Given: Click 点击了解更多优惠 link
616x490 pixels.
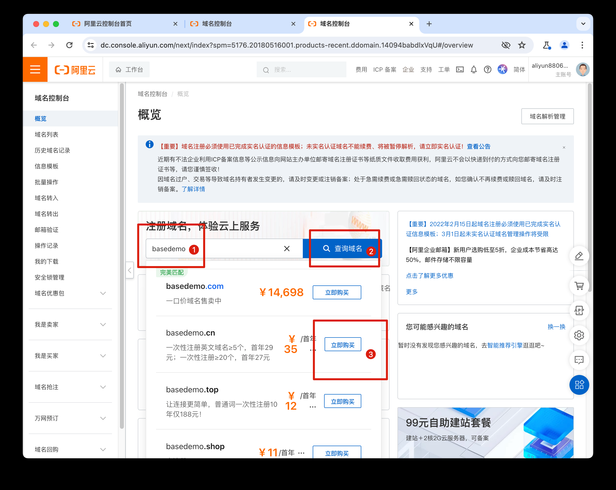Looking at the screenshot, I should (429, 275).
